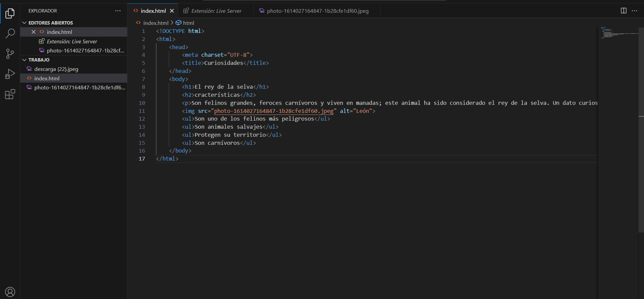Image resolution: width=644 pixels, height=299 pixels.
Task: Click the code minimap preview
Action: click(x=619, y=33)
